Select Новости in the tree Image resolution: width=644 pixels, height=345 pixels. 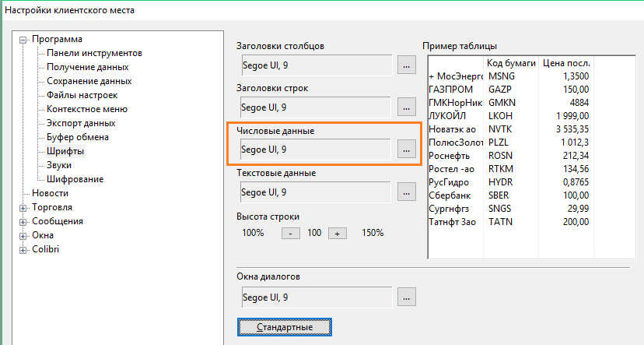click(50, 193)
